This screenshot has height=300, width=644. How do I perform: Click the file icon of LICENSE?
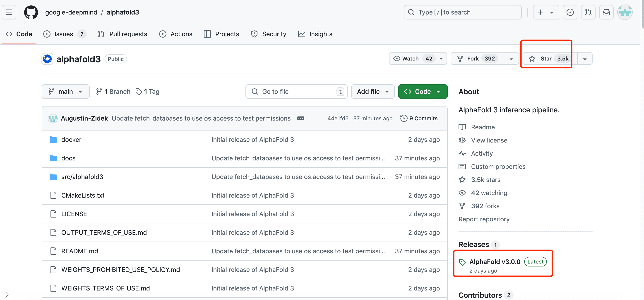click(53, 214)
